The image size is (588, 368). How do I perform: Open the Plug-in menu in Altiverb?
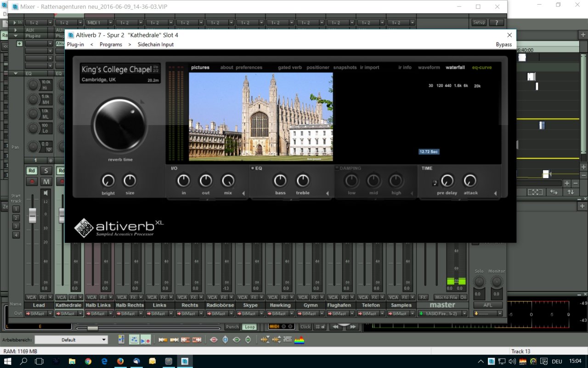click(75, 45)
